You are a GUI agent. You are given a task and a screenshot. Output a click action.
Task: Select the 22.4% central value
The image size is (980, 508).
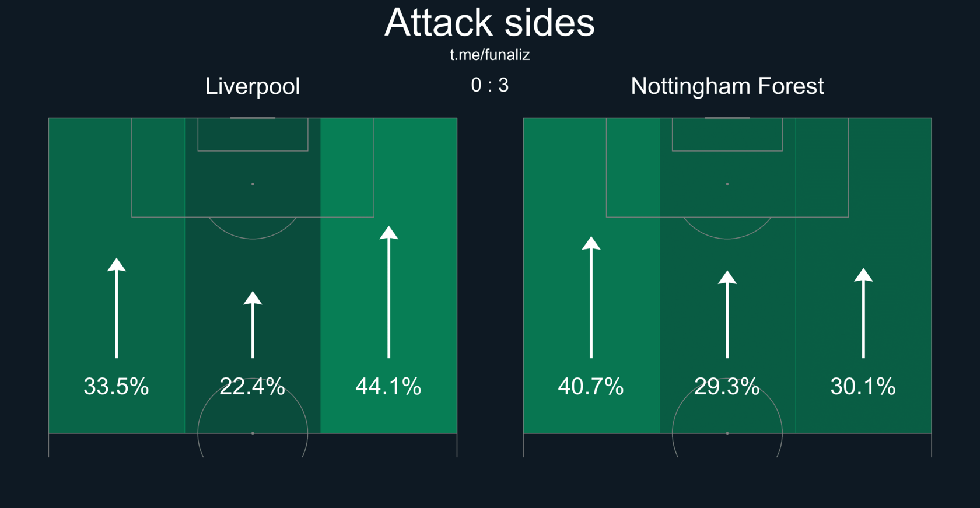[x=253, y=387]
